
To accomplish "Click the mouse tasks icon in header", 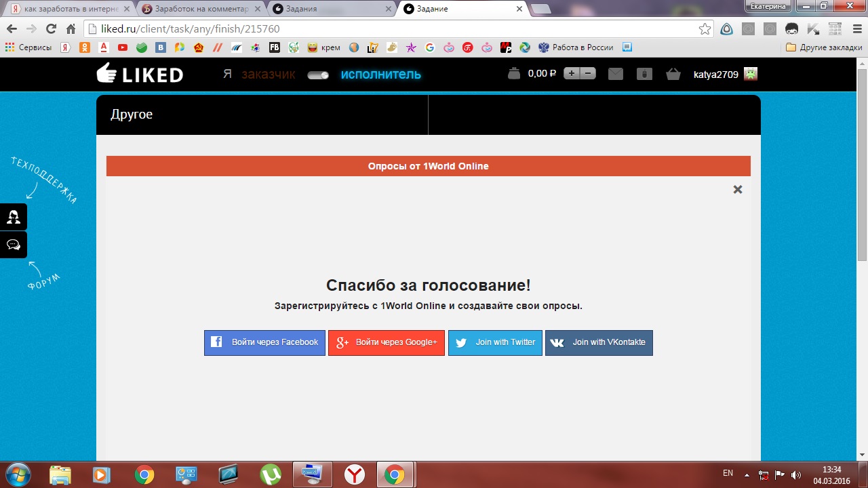I will 644,75.
